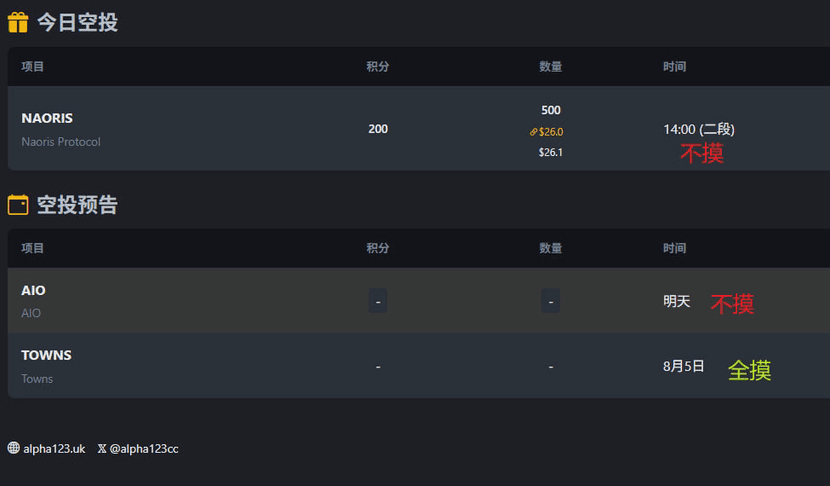Click the dash badge in AIO 数量 column
The image size is (830, 486).
point(551,301)
